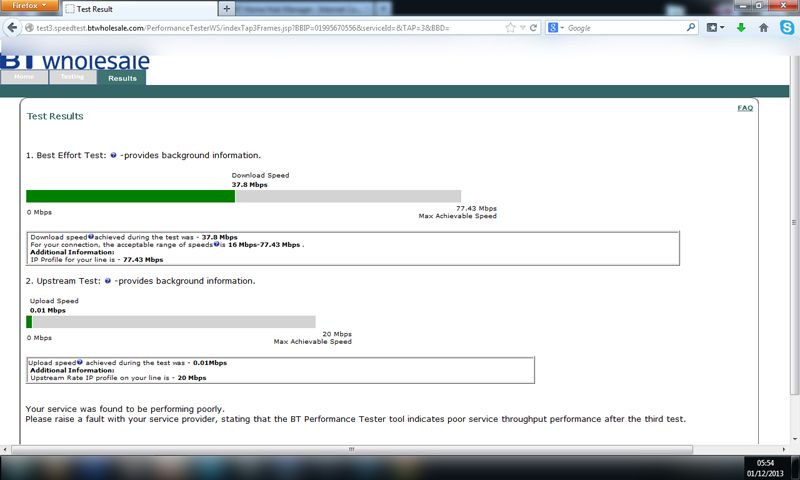The width and height of the screenshot is (800, 480).
Task: Click the '0.01 Mbps' value above upload bar
Action: [47, 310]
